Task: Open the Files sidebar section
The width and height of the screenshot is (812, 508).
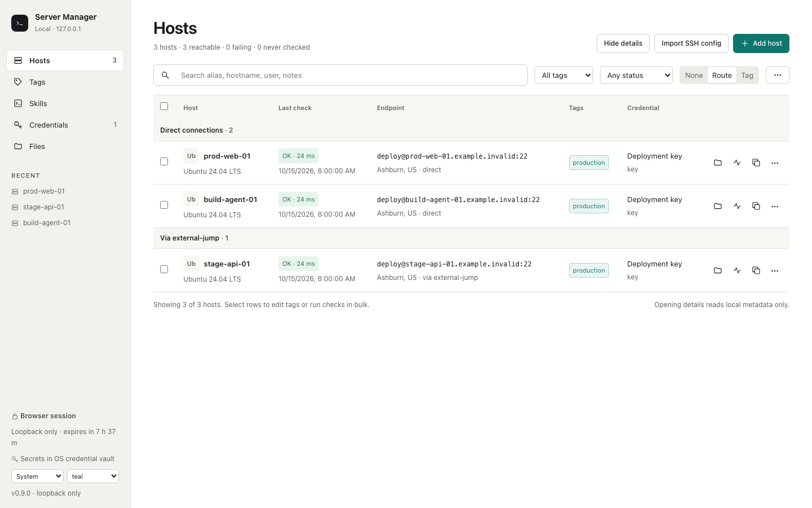Action: coord(65,146)
